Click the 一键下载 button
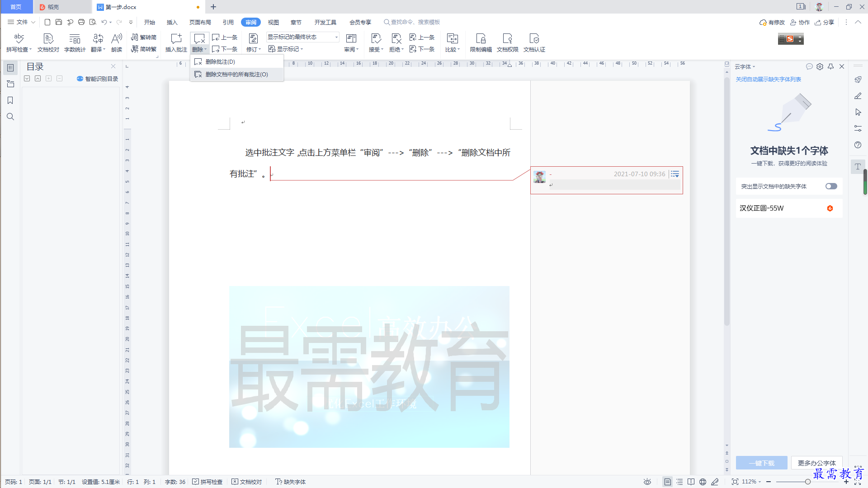Viewport: 868px width, 488px height. coord(761,463)
